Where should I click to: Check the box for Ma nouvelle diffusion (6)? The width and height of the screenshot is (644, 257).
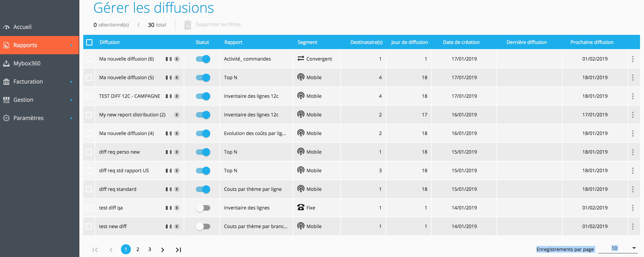point(89,59)
